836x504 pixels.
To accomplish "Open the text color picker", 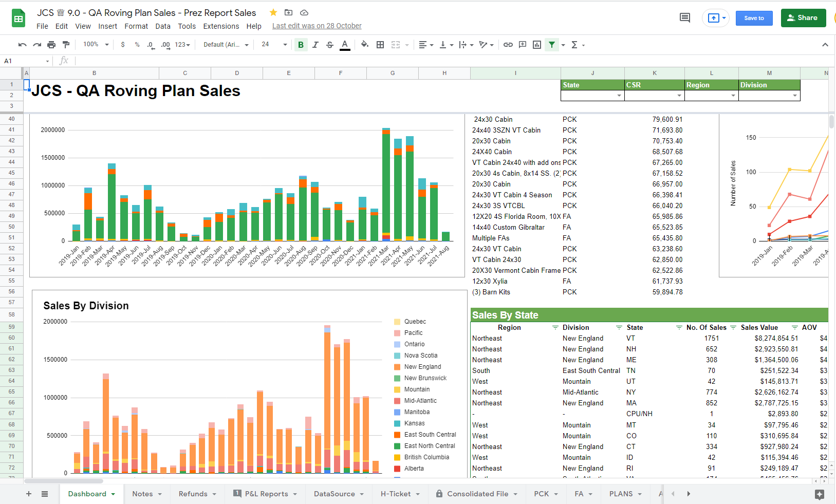I will (345, 45).
